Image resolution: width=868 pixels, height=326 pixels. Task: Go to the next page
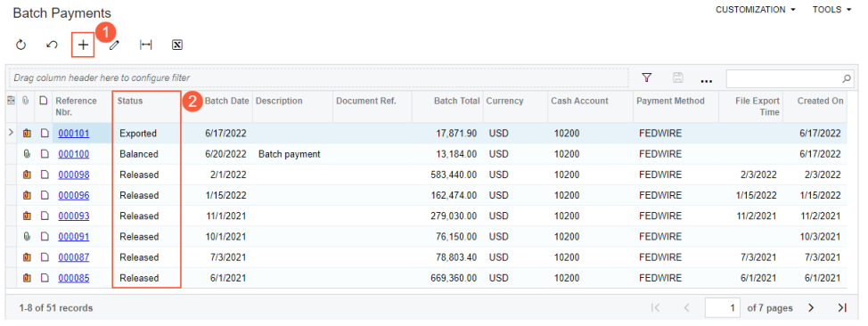[x=811, y=307]
